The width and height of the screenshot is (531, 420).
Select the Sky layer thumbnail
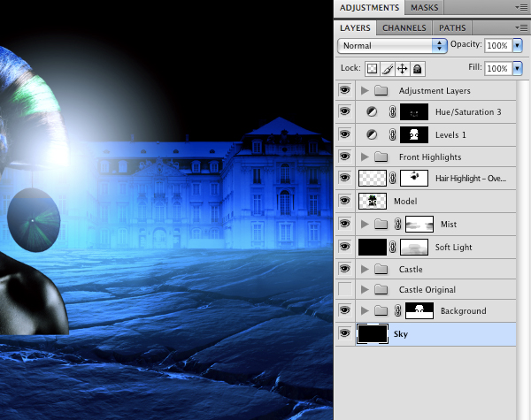point(373,334)
